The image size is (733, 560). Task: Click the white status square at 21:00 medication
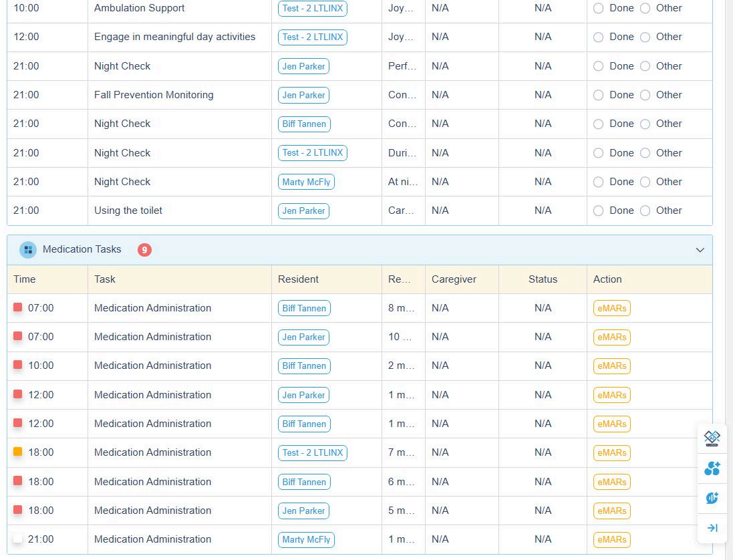click(x=18, y=539)
